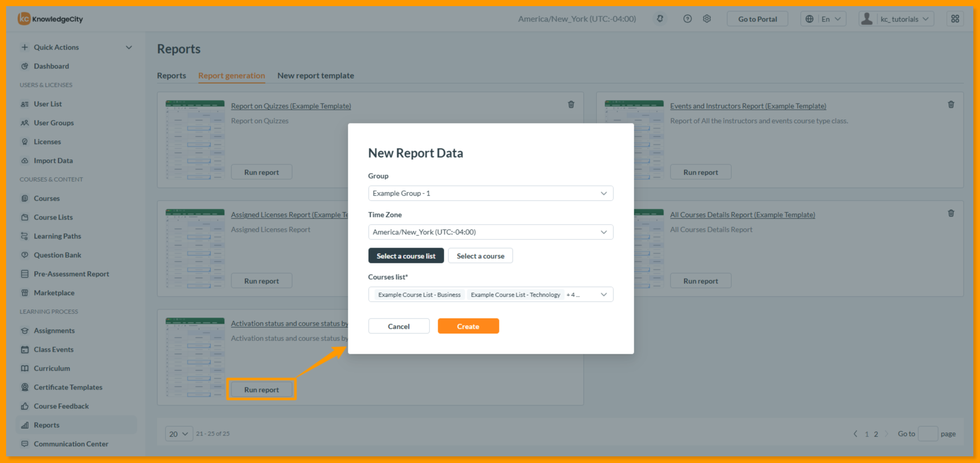This screenshot has width=980, height=463.
Task: Open the Report generation tab
Action: tap(231, 76)
